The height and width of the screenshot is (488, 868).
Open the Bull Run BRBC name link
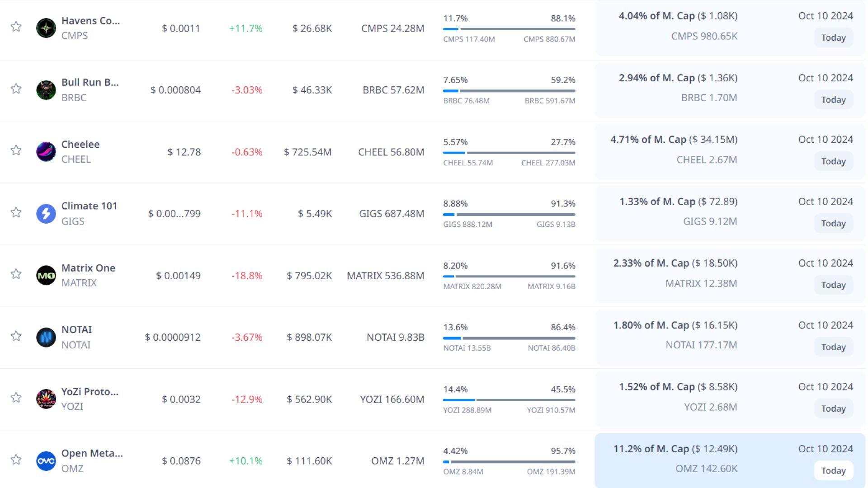90,82
